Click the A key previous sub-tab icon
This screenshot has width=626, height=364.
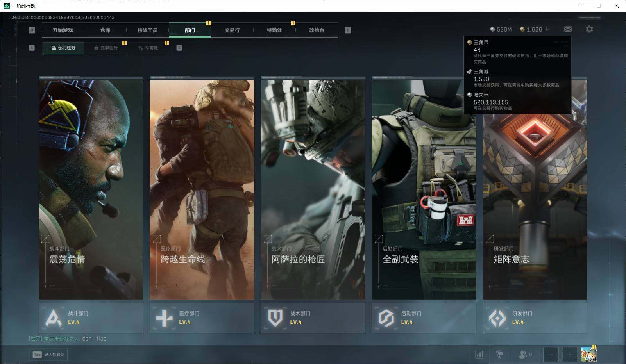pyautogui.click(x=32, y=48)
